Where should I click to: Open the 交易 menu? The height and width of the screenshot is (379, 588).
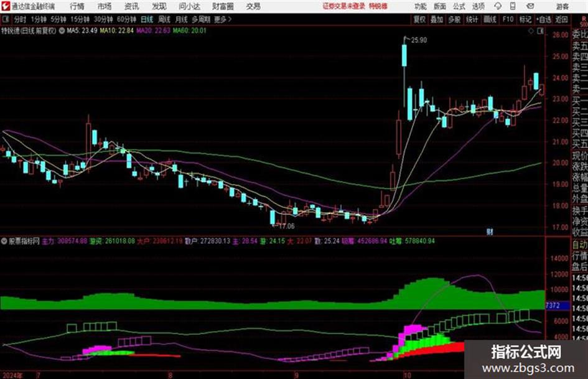pyautogui.click(x=253, y=6)
